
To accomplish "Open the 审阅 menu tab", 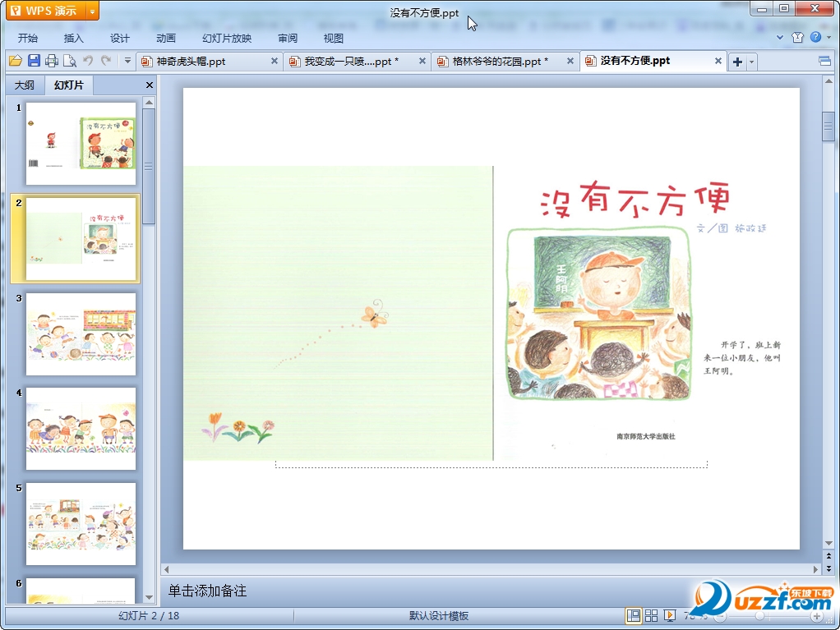I will point(288,38).
